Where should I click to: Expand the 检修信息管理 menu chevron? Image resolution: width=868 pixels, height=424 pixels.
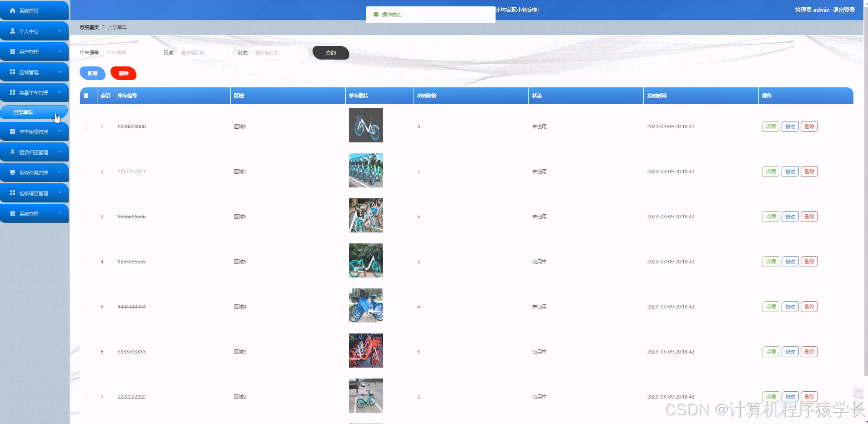[60, 193]
